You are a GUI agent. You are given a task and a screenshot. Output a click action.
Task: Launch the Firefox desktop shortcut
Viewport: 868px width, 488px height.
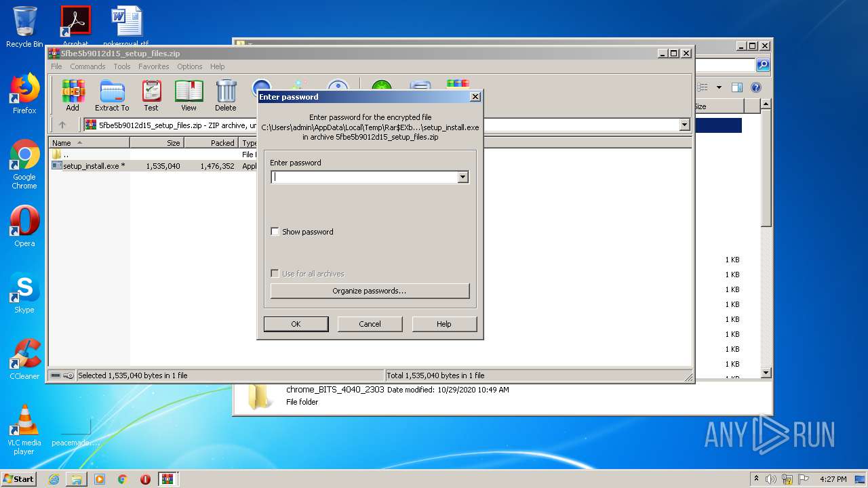pyautogui.click(x=24, y=94)
